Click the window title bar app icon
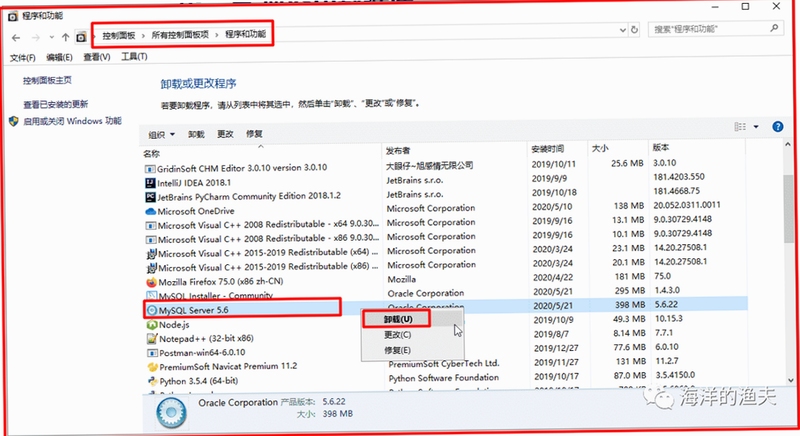Screen dimensions: 800x436 coord(13,16)
